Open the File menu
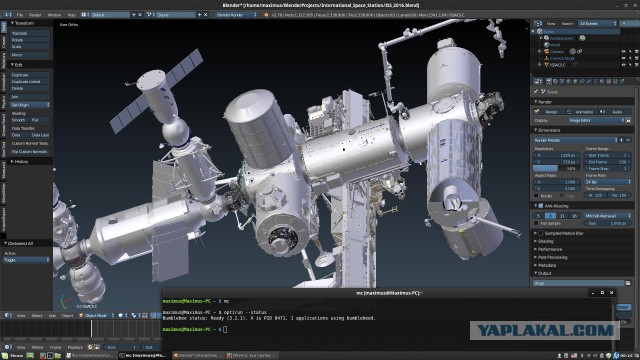The height and width of the screenshot is (360, 640). [x=20, y=15]
